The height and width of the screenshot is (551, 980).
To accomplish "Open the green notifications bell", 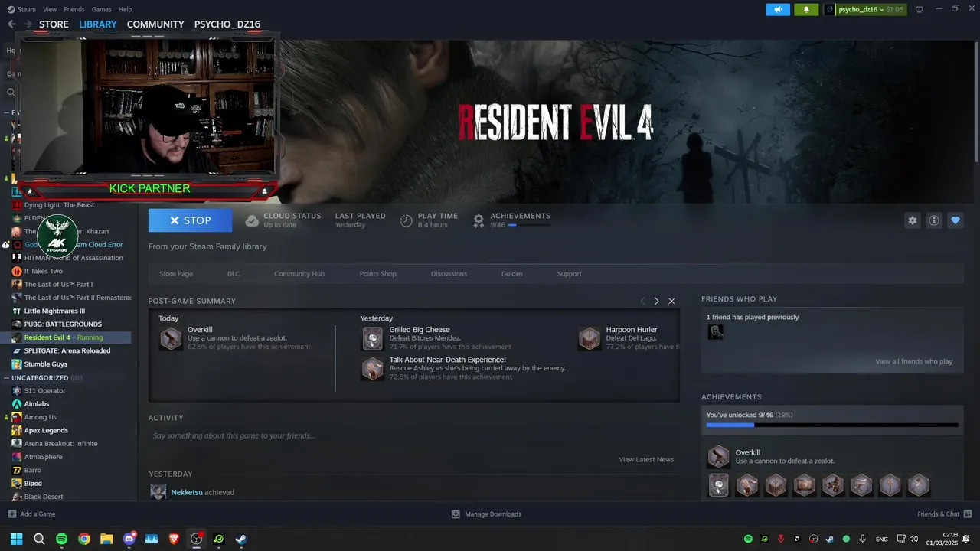I will [x=806, y=9].
